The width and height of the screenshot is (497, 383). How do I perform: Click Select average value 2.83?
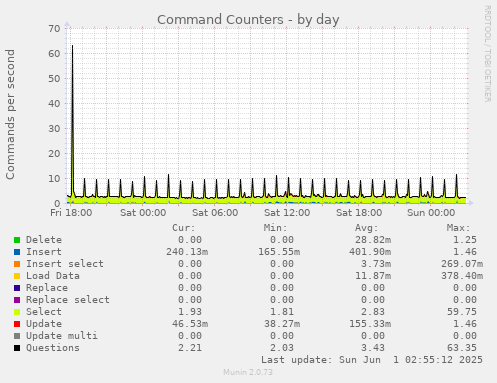tap(373, 312)
